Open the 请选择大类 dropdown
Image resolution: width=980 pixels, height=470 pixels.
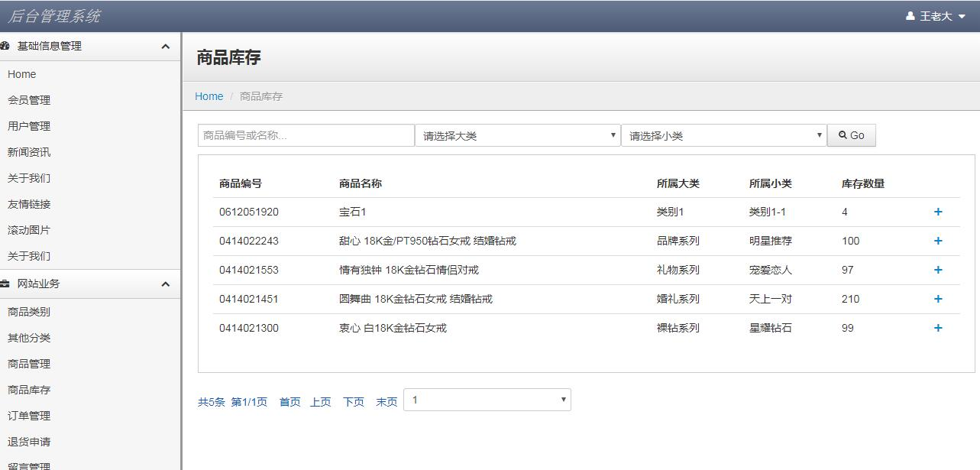(518, 135)
